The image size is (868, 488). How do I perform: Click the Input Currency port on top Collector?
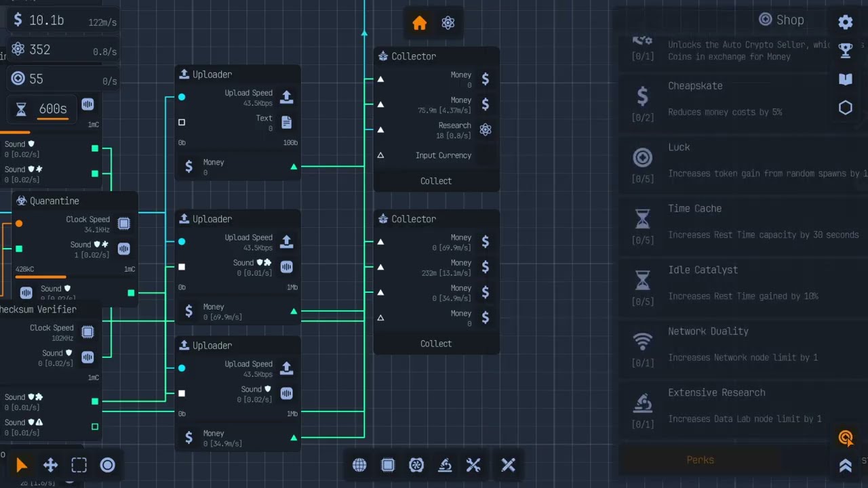click(x=380, y=155)
